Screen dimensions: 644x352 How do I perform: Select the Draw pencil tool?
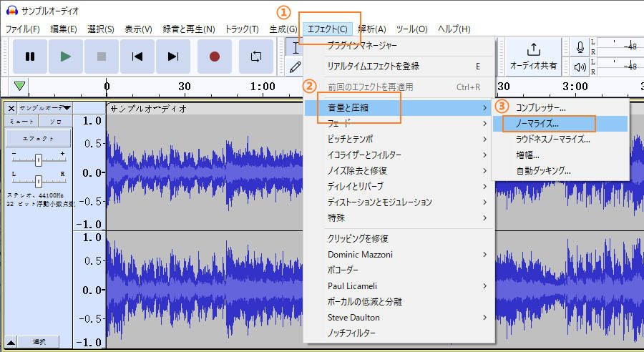(x=295, y=67)
